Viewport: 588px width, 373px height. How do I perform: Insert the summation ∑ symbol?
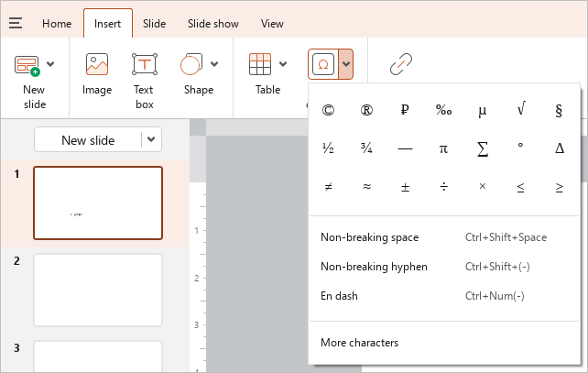point(483,148)
